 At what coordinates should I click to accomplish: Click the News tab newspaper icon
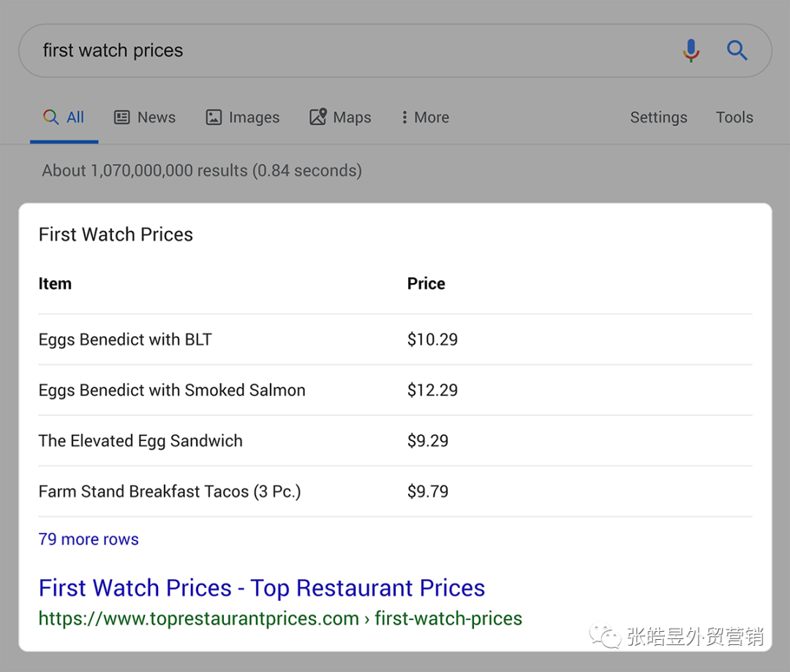(x=122, y=118)
